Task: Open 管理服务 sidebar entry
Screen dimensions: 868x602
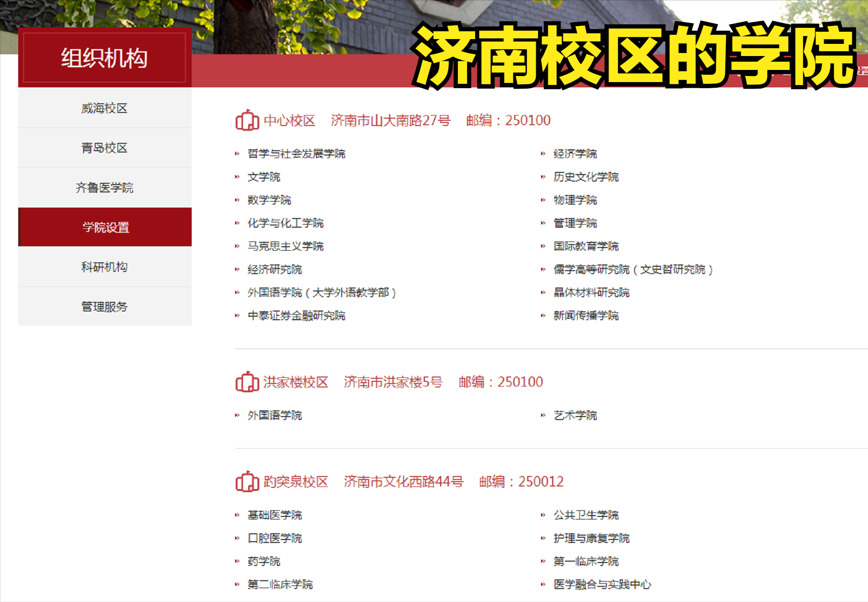Action: [x=104, y=307]
